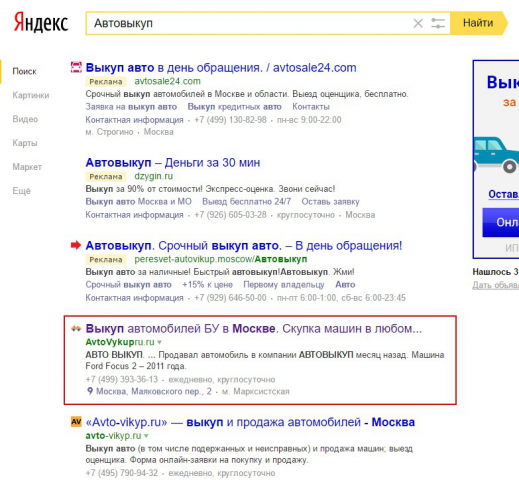Image resolution: width=519 pixels, height=480 pixels.
Task: Switch to the Картинки tab
Action: point(31,95)
